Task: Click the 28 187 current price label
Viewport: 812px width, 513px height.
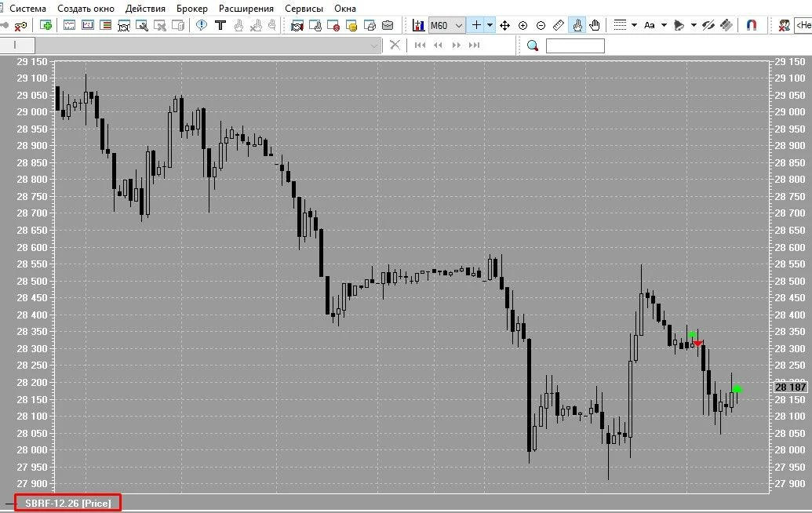Action: [791, 387]
